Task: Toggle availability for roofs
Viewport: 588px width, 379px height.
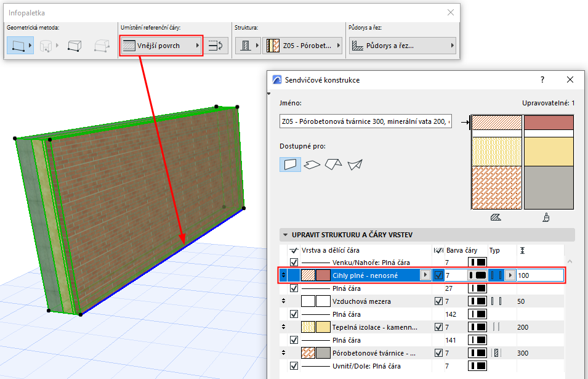Action: click(x=333, y=165)
